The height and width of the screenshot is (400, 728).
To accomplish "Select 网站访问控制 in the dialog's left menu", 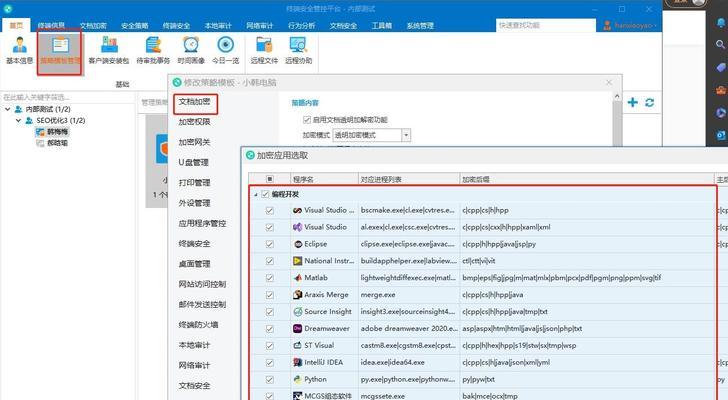I will [202, 284].
